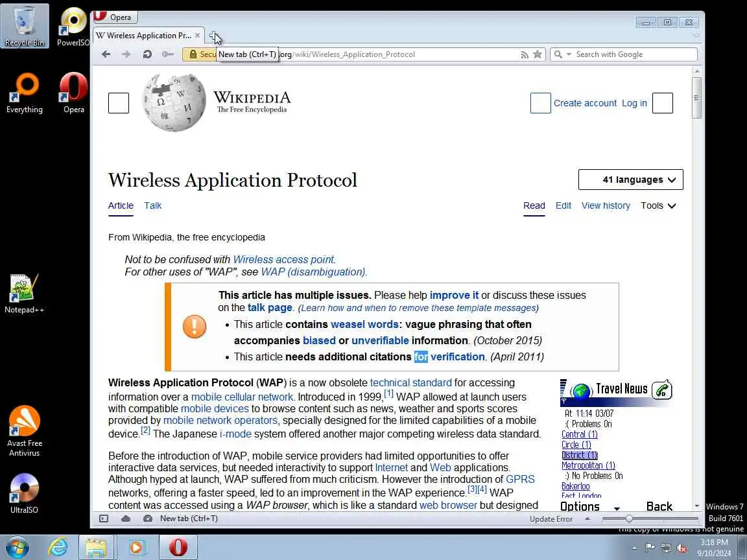Viewport: 747px width, 560px height.
Task: Click the Update Error status text
Action: tap(551, 519)
